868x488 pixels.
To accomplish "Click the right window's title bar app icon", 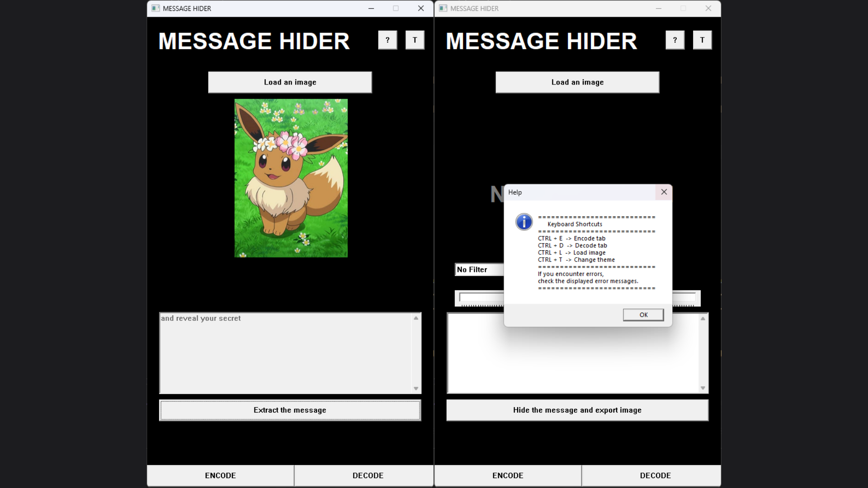I will [443, 8].
